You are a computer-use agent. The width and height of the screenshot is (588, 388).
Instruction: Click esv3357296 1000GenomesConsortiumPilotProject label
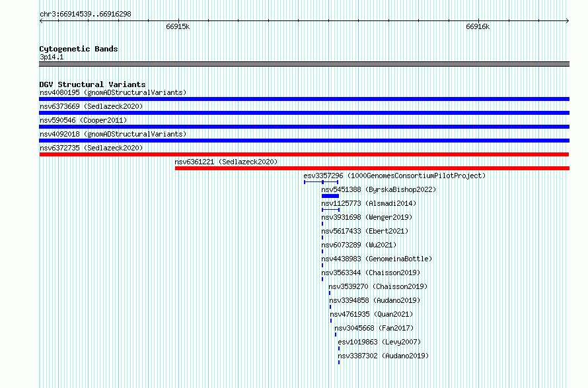click(x=394, y=176)
